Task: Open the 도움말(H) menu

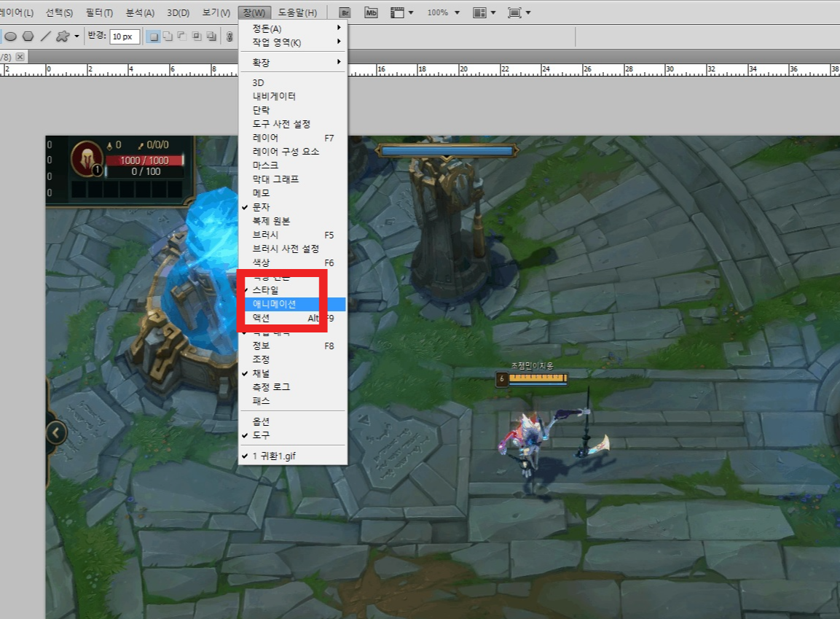Action: pyautogui.click(x=297, y=12)
